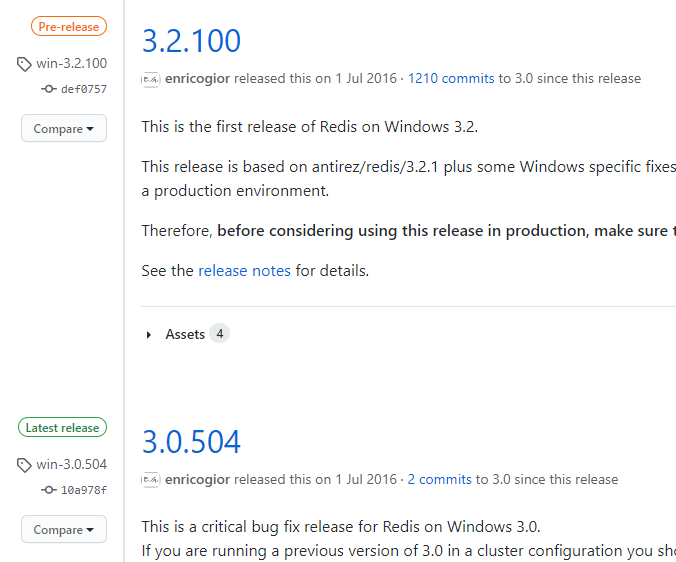Click text 'This is the first release of Redis on Windows 3.2.'
The image size is (676, 562).
(x=310, y=127)
